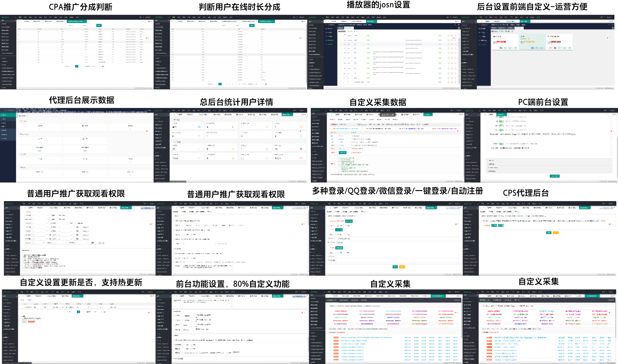The height and width of the screenshot is (364, 618).
Task: Tick the checkbox for okm3u8 row
Action: point(340,36)
